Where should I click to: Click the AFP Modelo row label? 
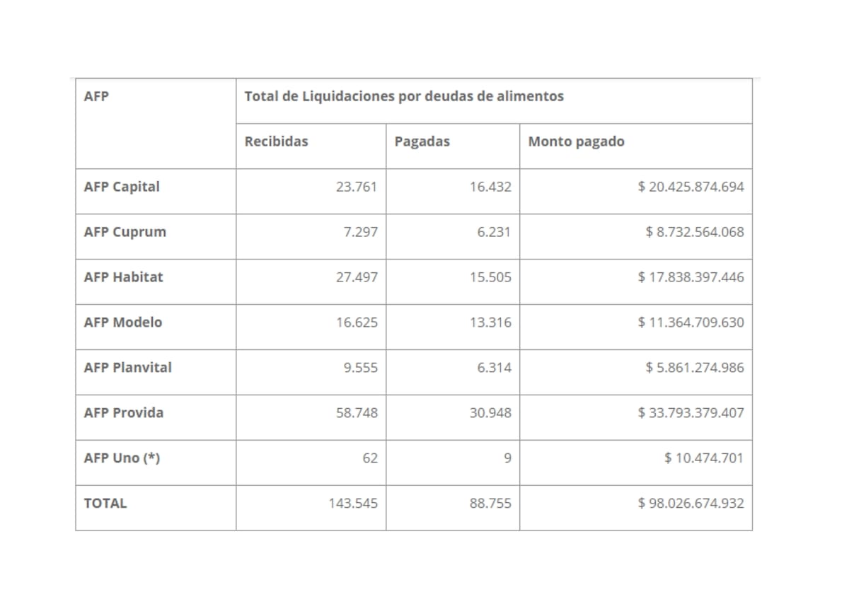(122, 322)
